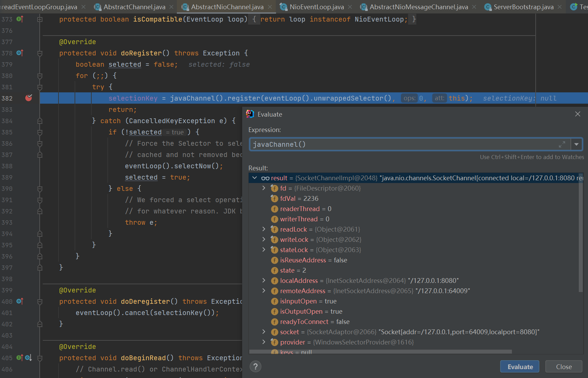
Task: Click the override gutter icon on line 378
Action: [x=20, y=53]
